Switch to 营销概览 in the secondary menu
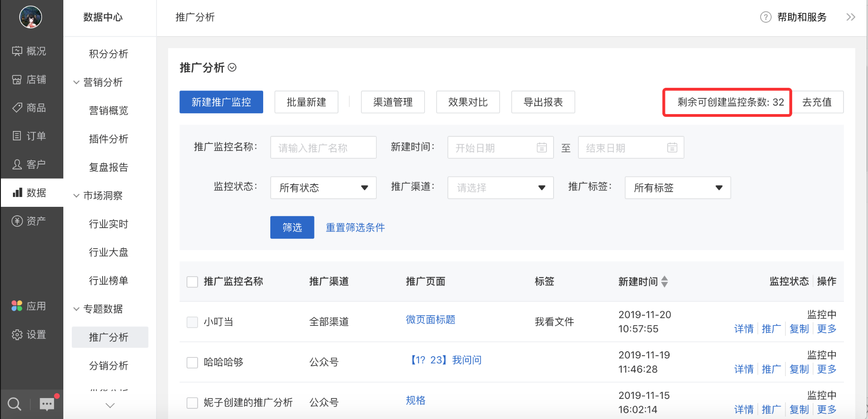Viewport: 868px width, 419px height. [108, 111]
